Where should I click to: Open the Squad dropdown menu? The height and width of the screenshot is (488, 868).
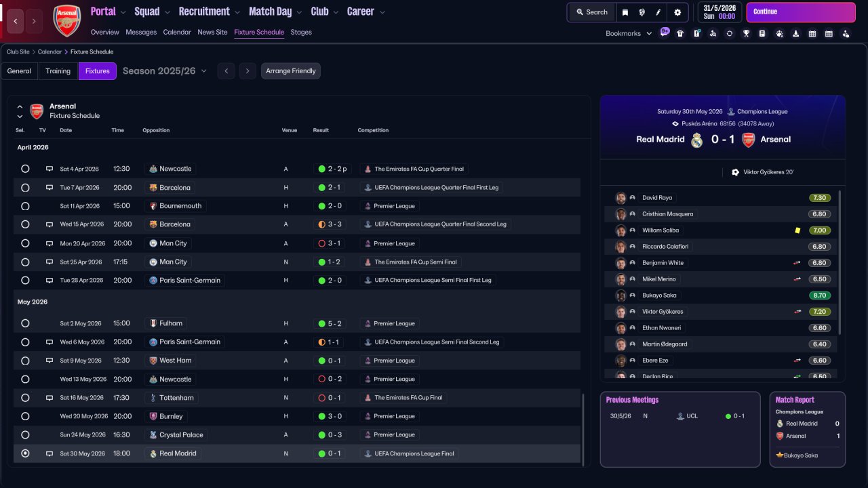tap(153, 12)
